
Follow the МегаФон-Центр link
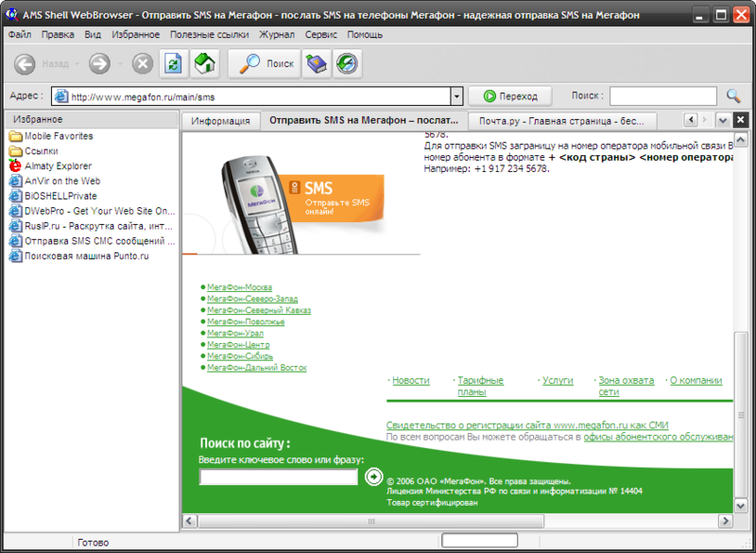coord(238,345)
